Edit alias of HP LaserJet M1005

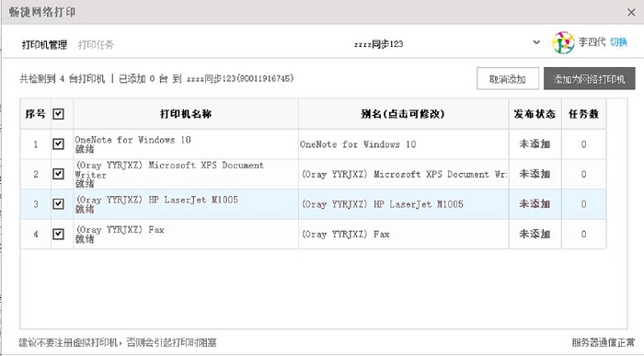point(403,204)
